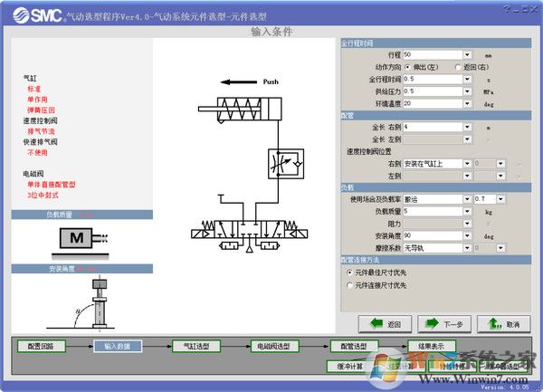Open the 使用场合 搬运 dropdown

[467, 199]
